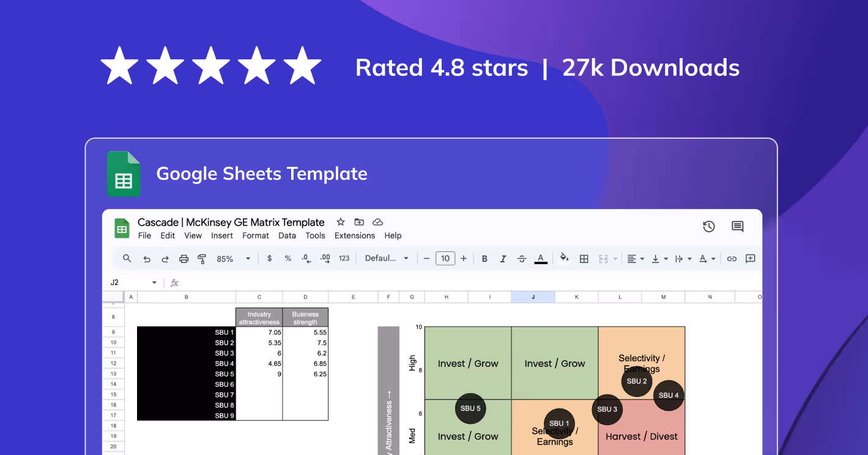Image resolution: width=868 pixels, height=455 pixels.
Task: Open the Format menu
Action: [x=256, y=235]
